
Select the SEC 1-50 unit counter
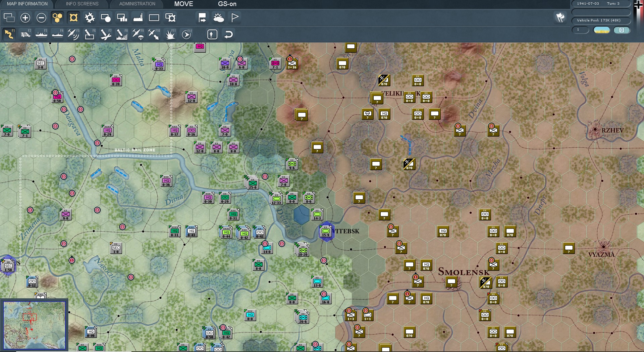tap(8, 266)
